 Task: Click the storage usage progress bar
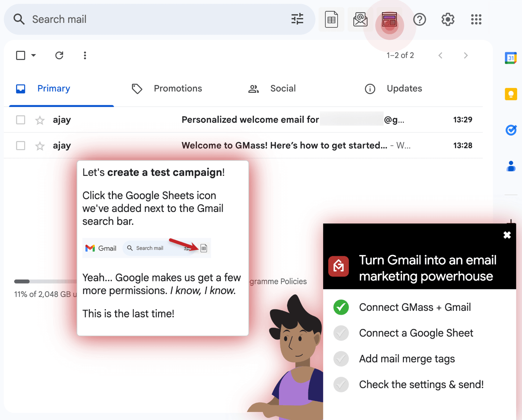point(45,281)
